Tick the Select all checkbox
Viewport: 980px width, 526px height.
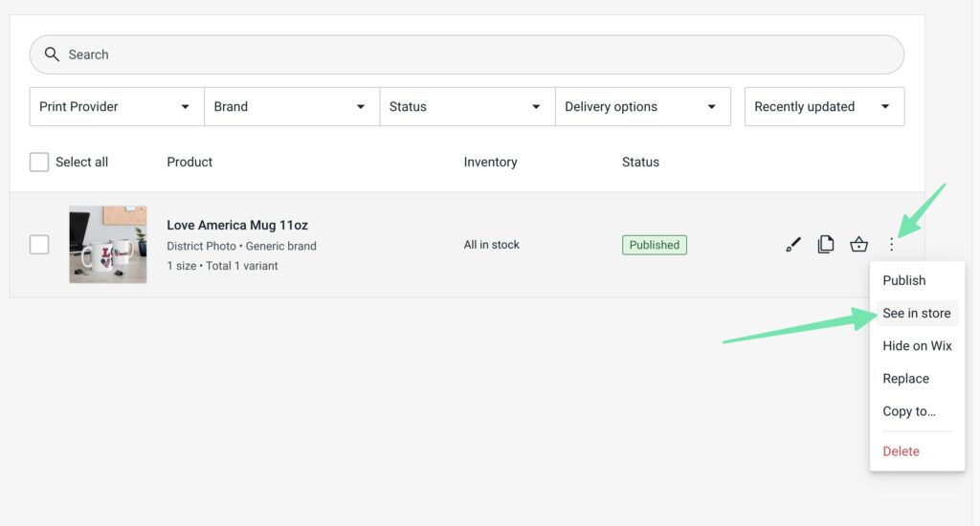[39, 162]
